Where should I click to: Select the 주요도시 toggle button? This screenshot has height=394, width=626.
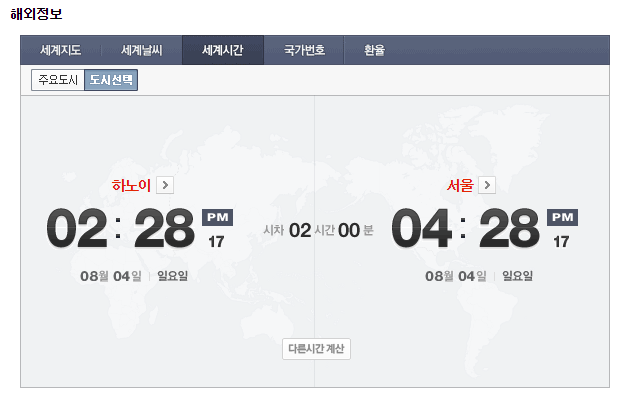tap(58, 80)
